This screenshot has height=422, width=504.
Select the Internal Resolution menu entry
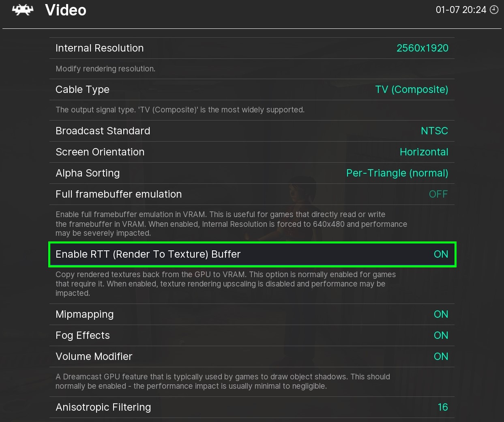(99, 48)
